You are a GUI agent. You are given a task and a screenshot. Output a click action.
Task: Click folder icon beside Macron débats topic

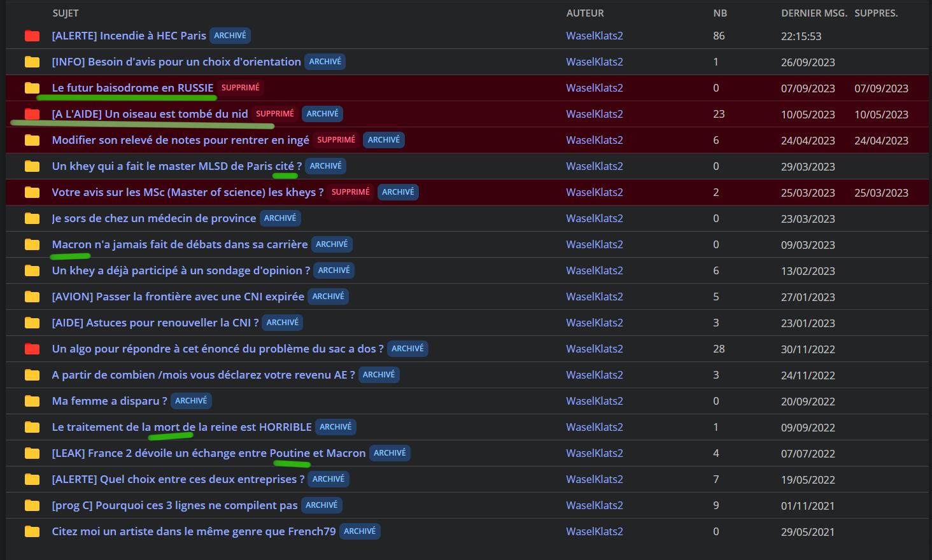[x=32, y=245]
